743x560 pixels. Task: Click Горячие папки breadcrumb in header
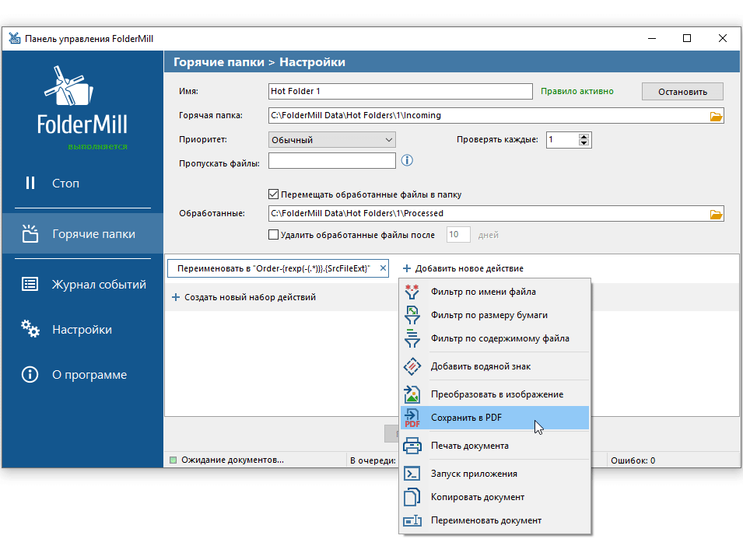[x=219, y=62]
